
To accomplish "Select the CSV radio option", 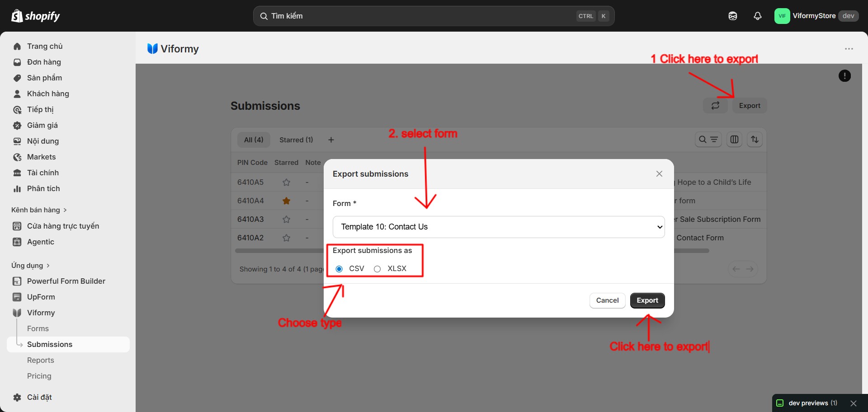I will click(339, 269).
